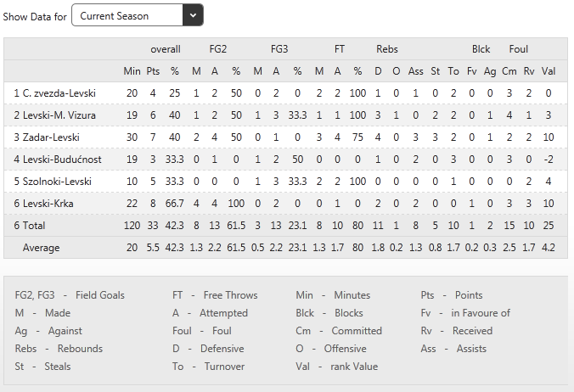Image resolution: width=574 pixels, height=392 pixels.
Task: Select the C. zvezda-Levski game row
Action: (x=285, y=93)
